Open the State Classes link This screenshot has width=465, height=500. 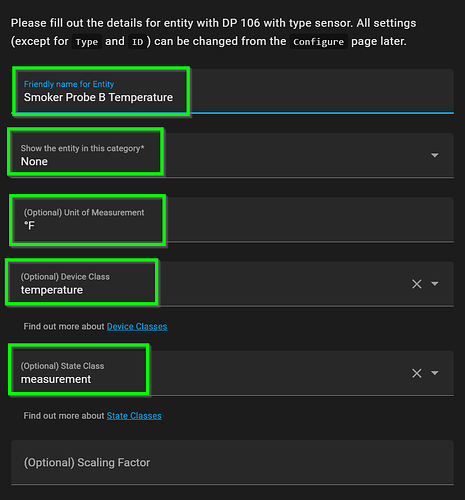coord(134,416)
